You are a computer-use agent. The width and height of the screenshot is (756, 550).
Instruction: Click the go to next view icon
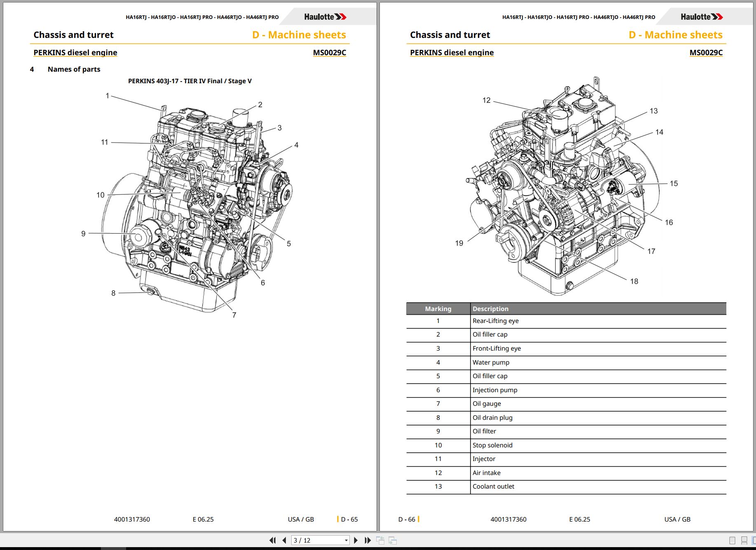click(393, 540)
